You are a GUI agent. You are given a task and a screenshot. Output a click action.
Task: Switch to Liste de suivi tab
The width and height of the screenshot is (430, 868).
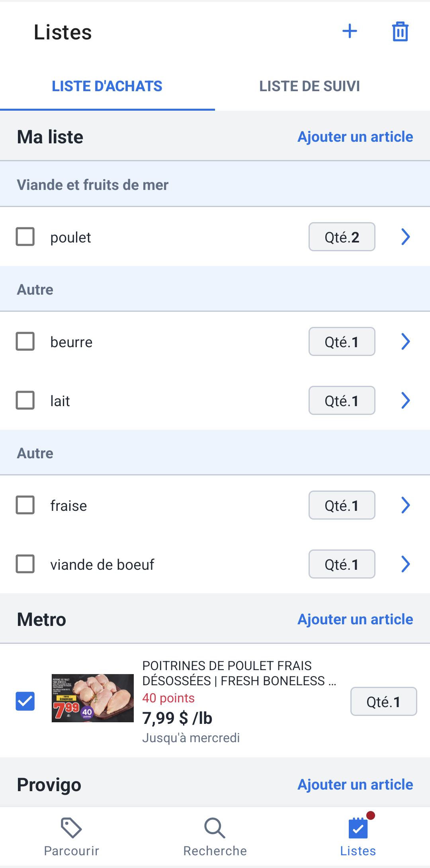click(x=310, y=86)
